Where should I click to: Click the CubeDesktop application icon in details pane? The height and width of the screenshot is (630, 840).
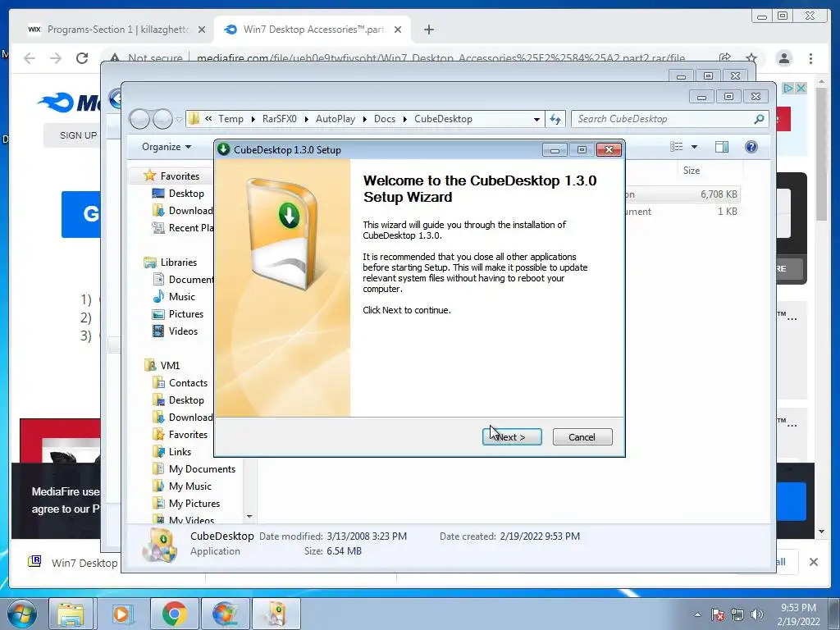160,545
